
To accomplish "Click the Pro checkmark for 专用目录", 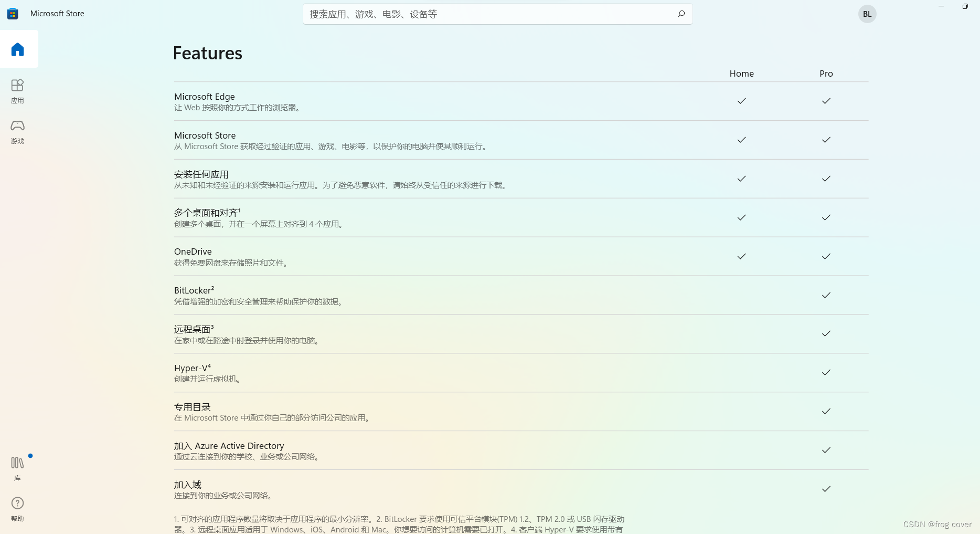I will click(x=826, y=411).
